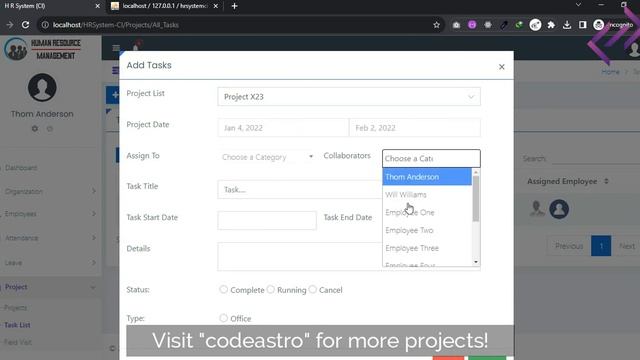Viewport: 640px width, 360px height.
Task: View site information icon in address bar
Action: [45, 25]
